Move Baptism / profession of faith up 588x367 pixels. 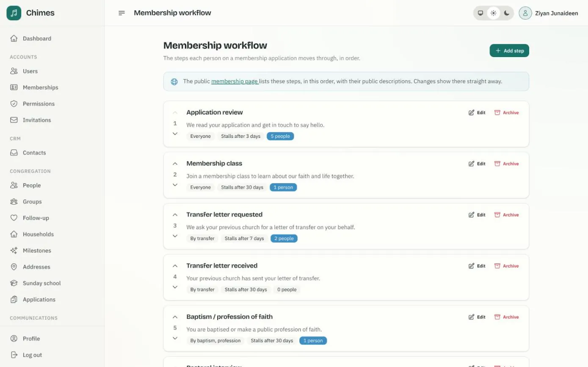(175, 317)
